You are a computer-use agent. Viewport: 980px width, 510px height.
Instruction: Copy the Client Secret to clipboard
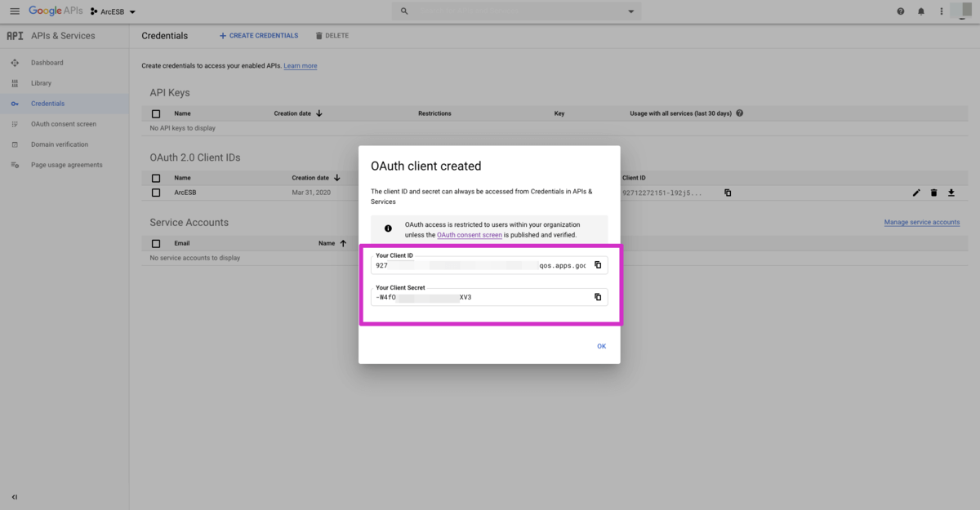598,297
